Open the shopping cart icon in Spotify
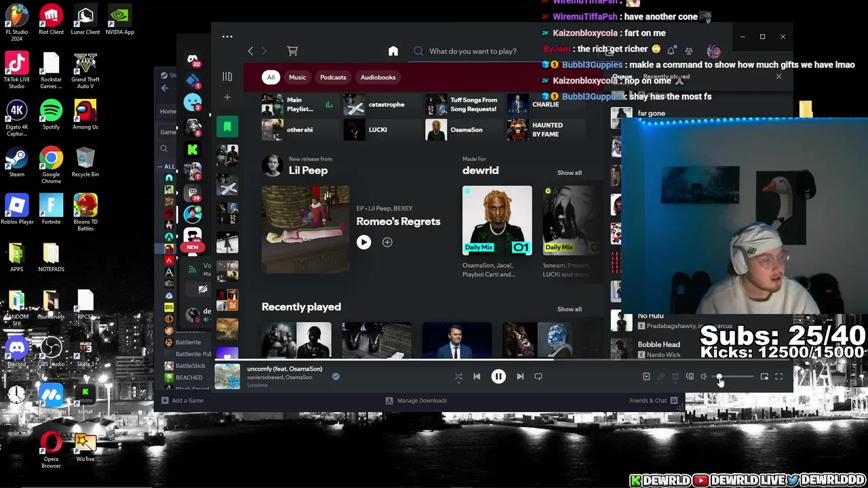Viewport: 868px width, 488px height. (292, 51)
